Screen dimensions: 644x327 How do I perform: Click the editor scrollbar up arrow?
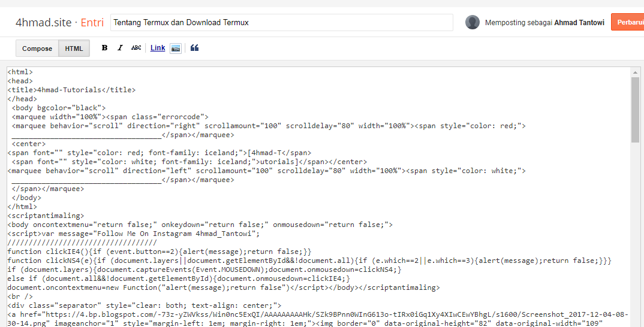[x=635, y=72]
